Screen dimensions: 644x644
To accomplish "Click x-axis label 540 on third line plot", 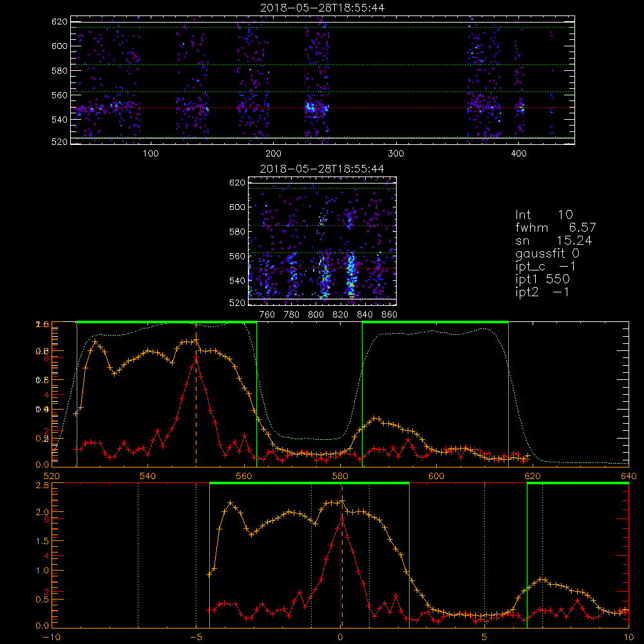I will (x=148, y=477).
